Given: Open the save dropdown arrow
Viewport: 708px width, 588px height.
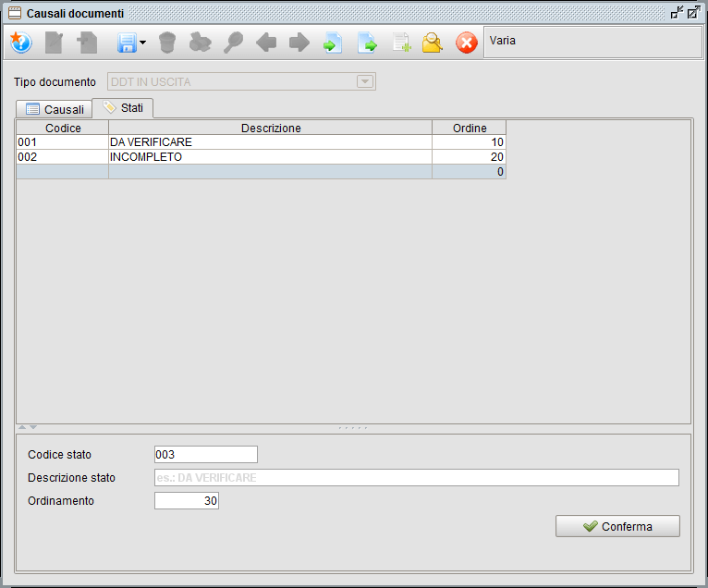Looking at the screenshot, I should (142, 43).
